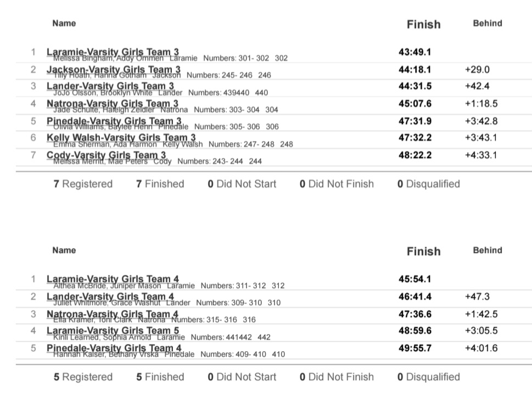Open the Jackson-Varsity Girls Team 3 result
532x400 pixels.
[113, 70]
